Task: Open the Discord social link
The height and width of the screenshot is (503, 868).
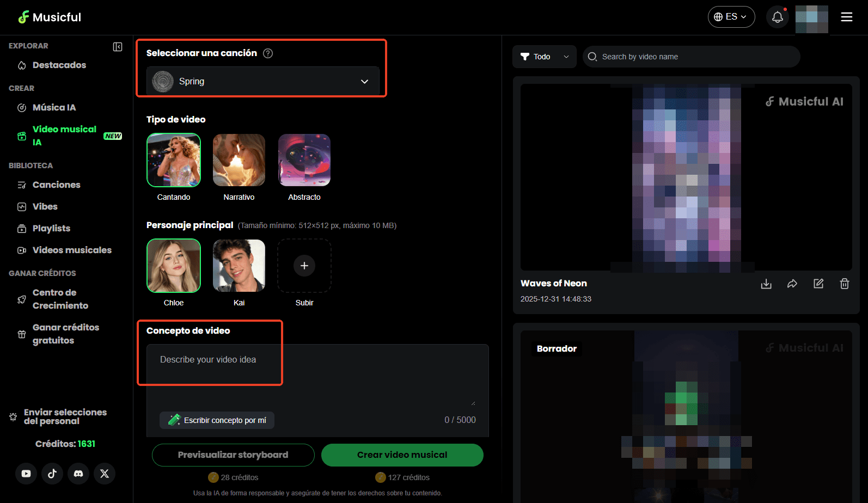Action: (78, 474)
